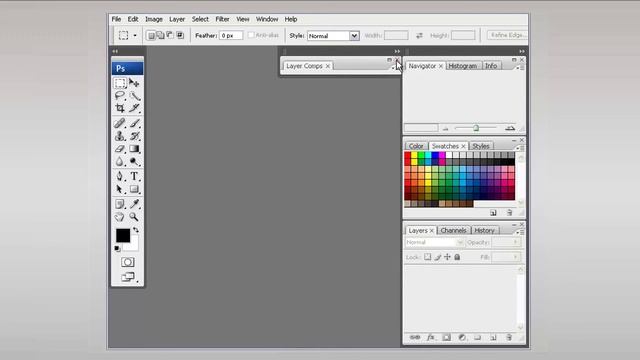Image resolution: width=640 pixels, height=360 pixels.
Task: Select the Path Selection tool
Action: pos(120,189)
